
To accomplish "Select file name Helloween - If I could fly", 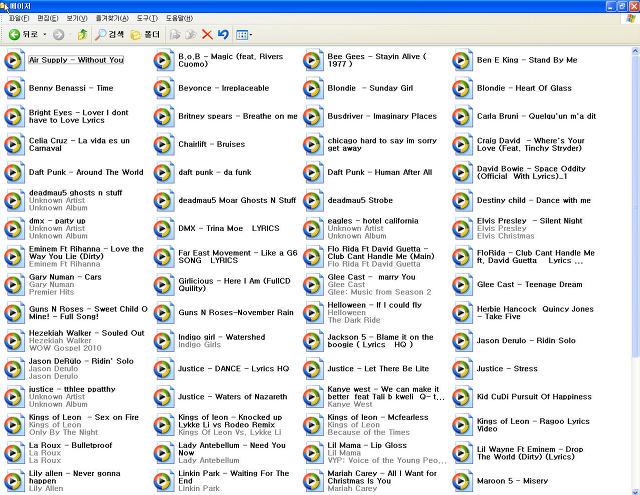I will (375, 305).
